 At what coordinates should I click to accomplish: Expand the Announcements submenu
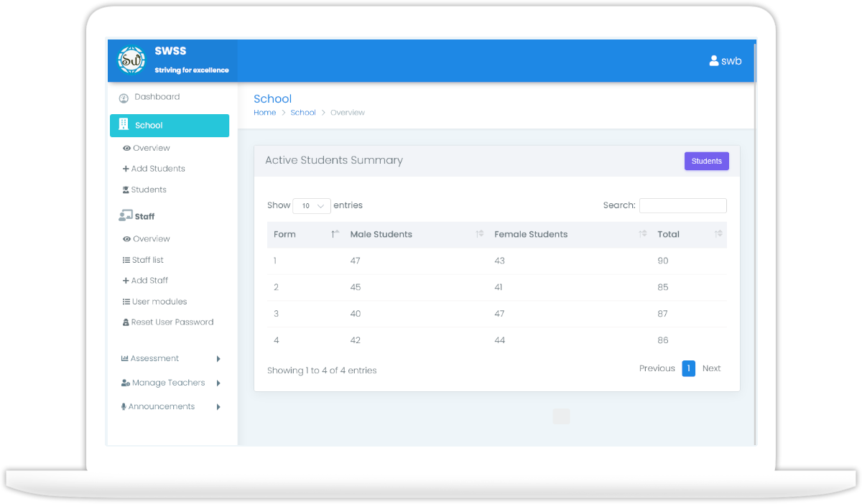pos(218,407)
